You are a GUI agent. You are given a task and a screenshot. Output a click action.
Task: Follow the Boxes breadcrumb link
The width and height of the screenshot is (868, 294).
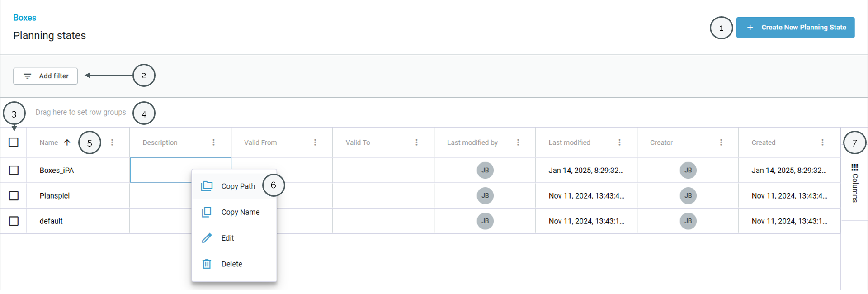[x=25, y=18]
